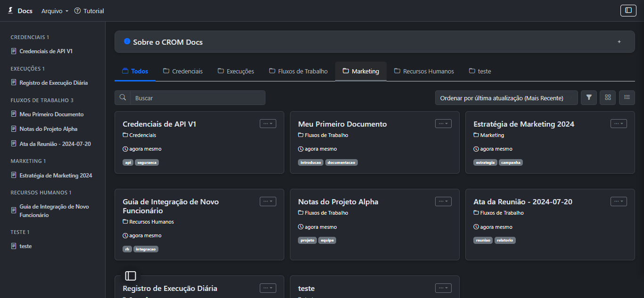Image resolution: width=644 pixels, height=298 pixels.
Task: Switch to the Execuções tab
Action: click(x=236, y=72)
